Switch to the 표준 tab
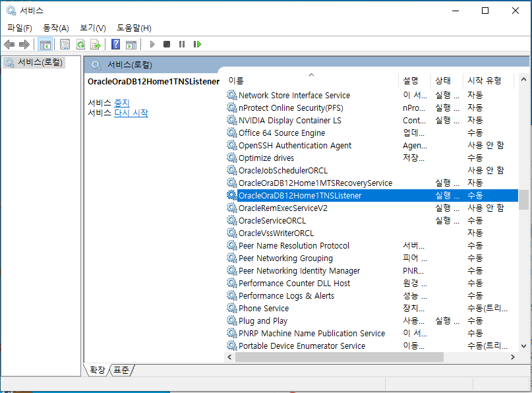The image size is (532, 393). [121, 370]
